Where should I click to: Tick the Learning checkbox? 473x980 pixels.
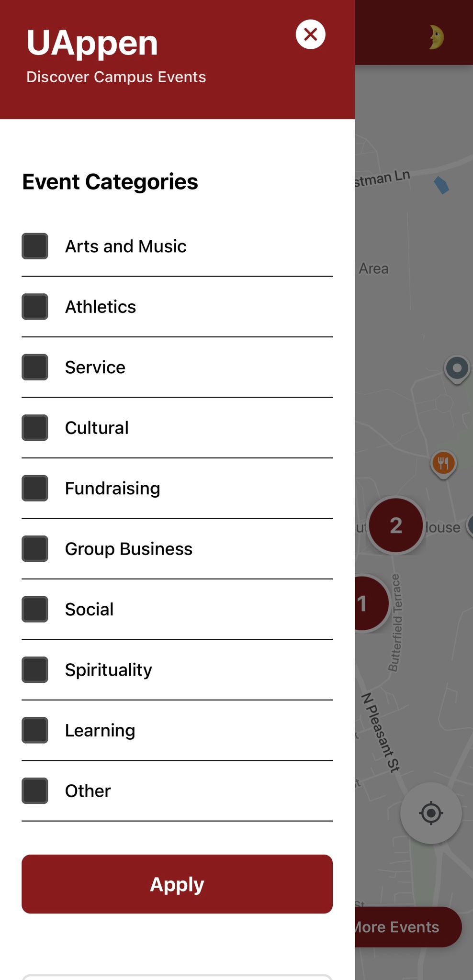35,730
